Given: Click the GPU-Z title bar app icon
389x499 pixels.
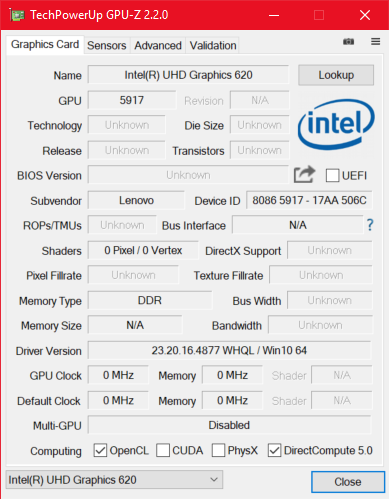Looking at the screenshot, I should point(17,15).
